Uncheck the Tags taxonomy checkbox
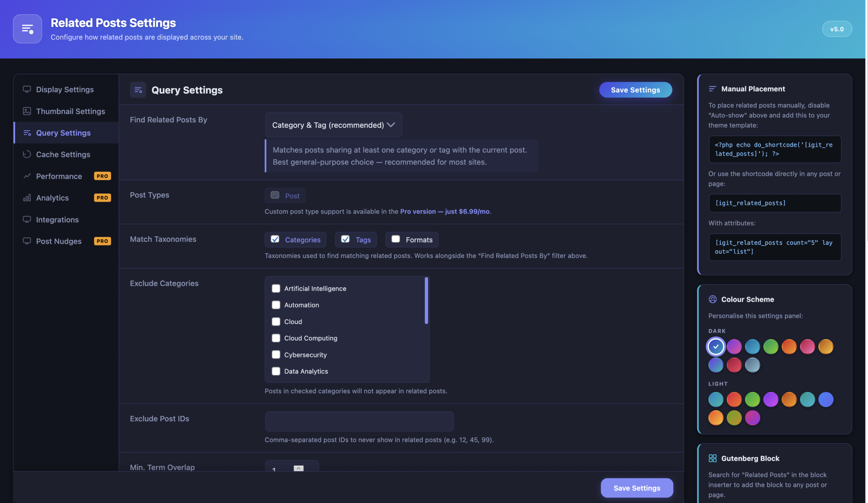868x503 pixels. click(346, 239)
